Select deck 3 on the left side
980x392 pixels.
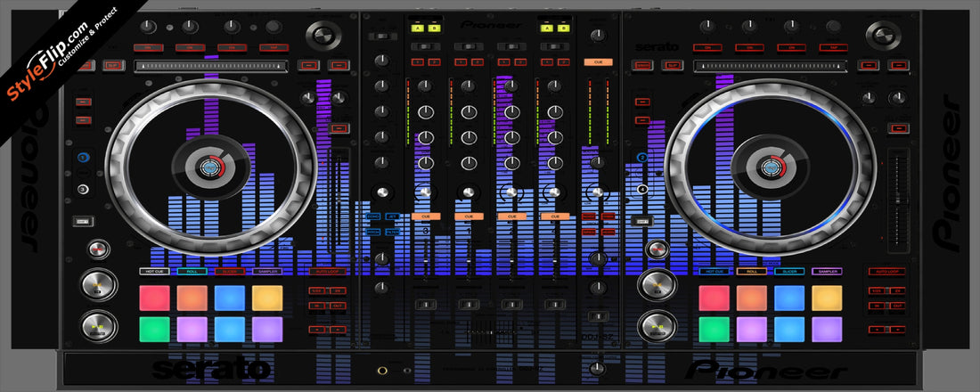pos(84,189)
